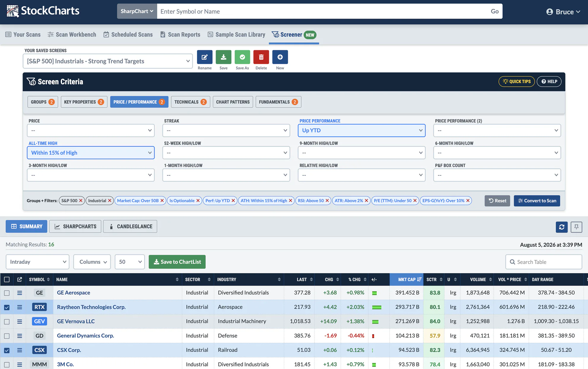Remove ATH Within 15% of High filter
Image resolution: width=588 pixels, height=369 pixels.
[x=291, y=201]
